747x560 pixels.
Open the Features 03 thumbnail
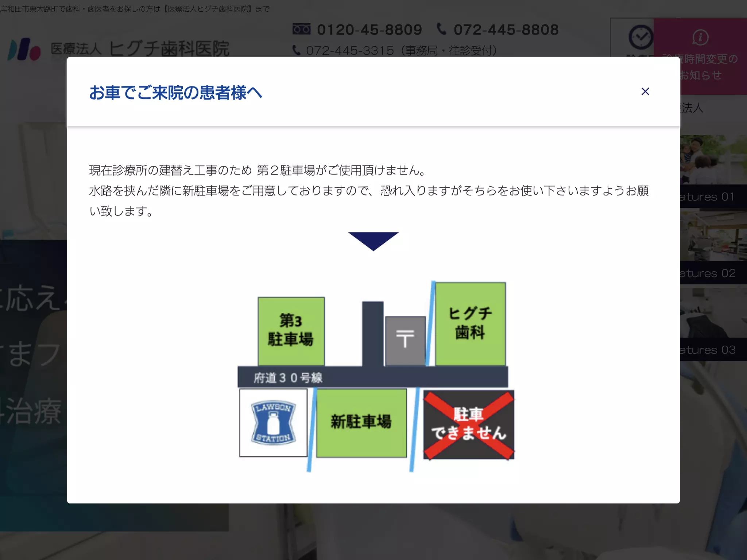pos(713,324)
